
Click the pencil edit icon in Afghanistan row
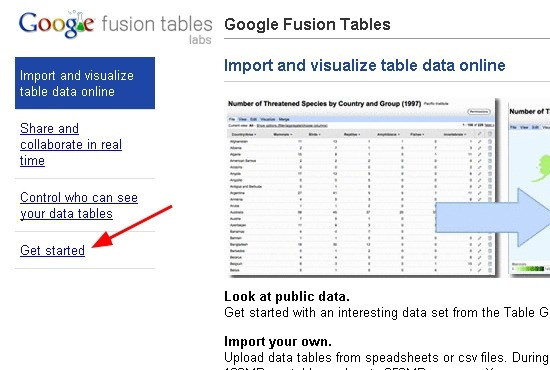(479, 141)
